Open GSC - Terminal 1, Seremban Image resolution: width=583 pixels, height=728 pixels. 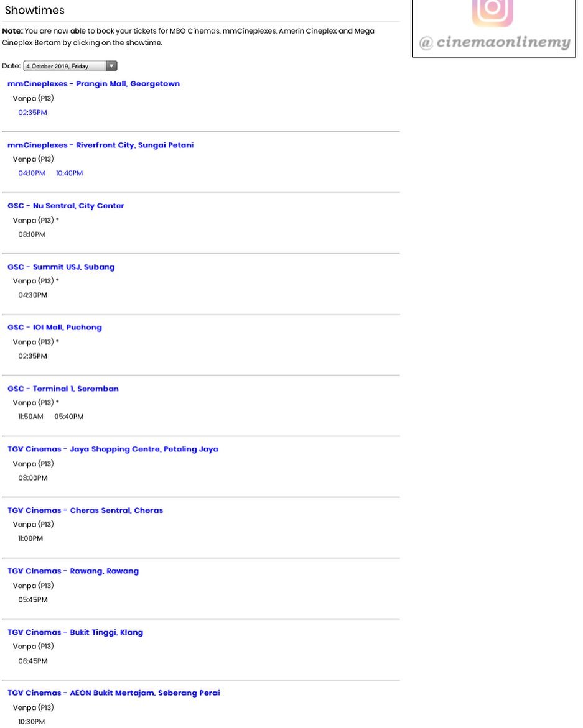(x=63, y=389)
